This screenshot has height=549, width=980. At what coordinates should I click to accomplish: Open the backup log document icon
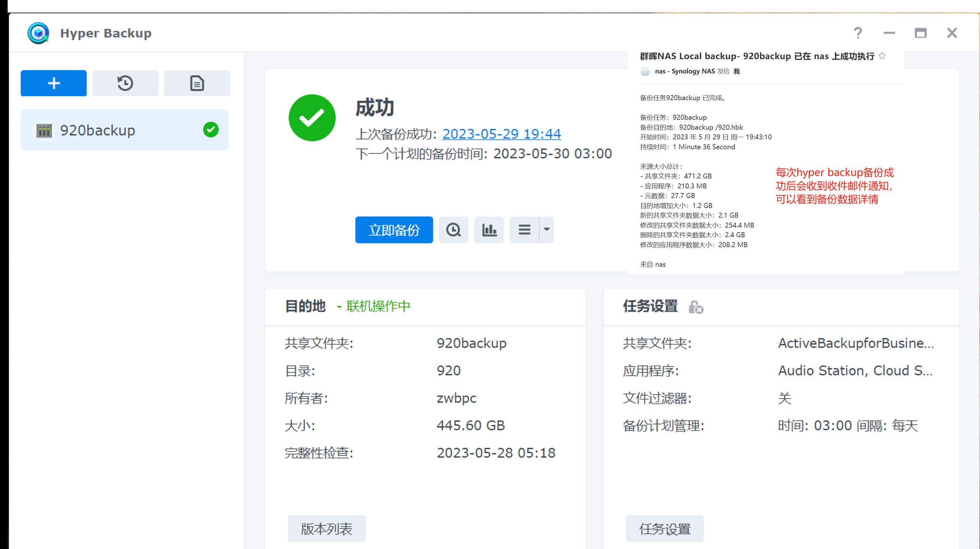point(197,83)
